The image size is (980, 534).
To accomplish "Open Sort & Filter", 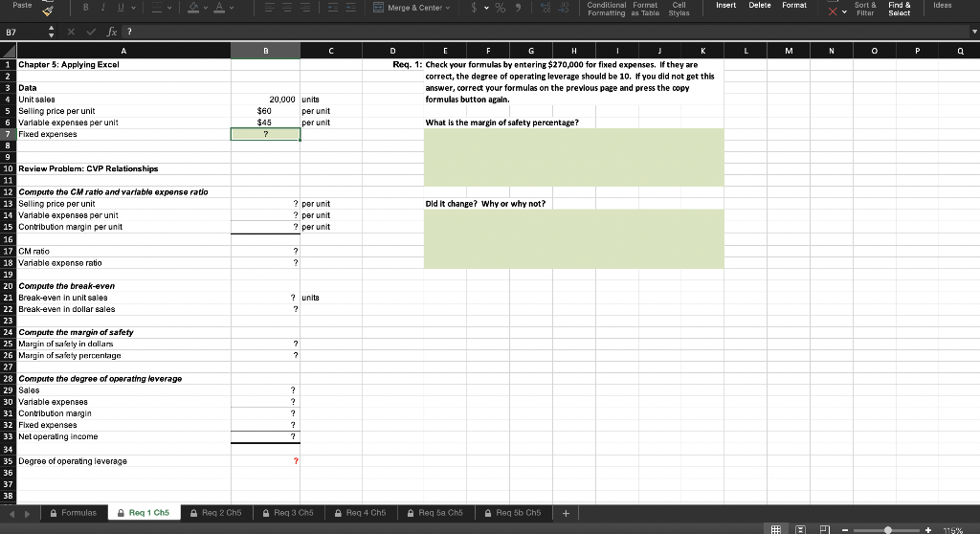I will pos(865,9).
